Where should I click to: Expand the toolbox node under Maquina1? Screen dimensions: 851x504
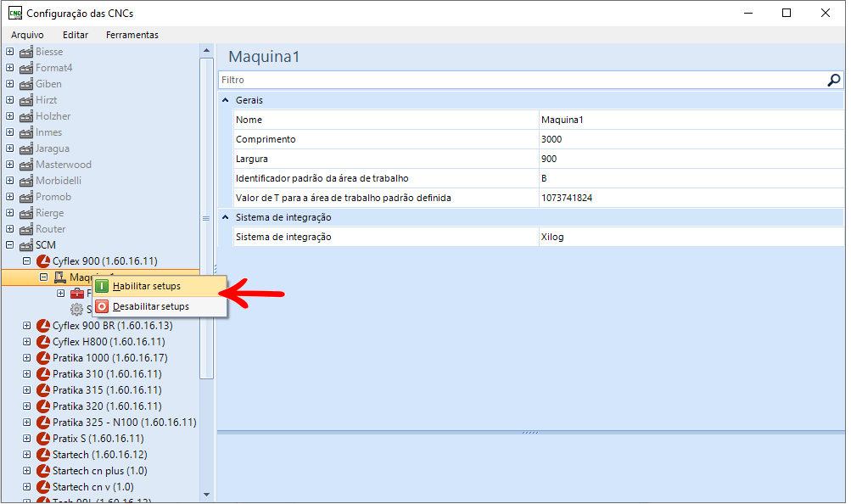click(61, 294)
